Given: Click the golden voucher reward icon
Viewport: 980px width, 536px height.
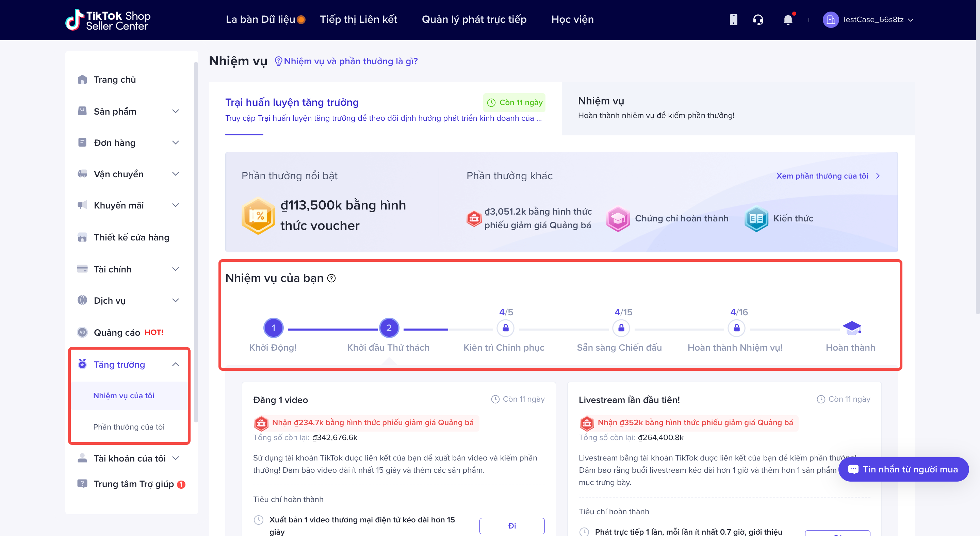Looking at the screenshot, I should pos(258,216).
